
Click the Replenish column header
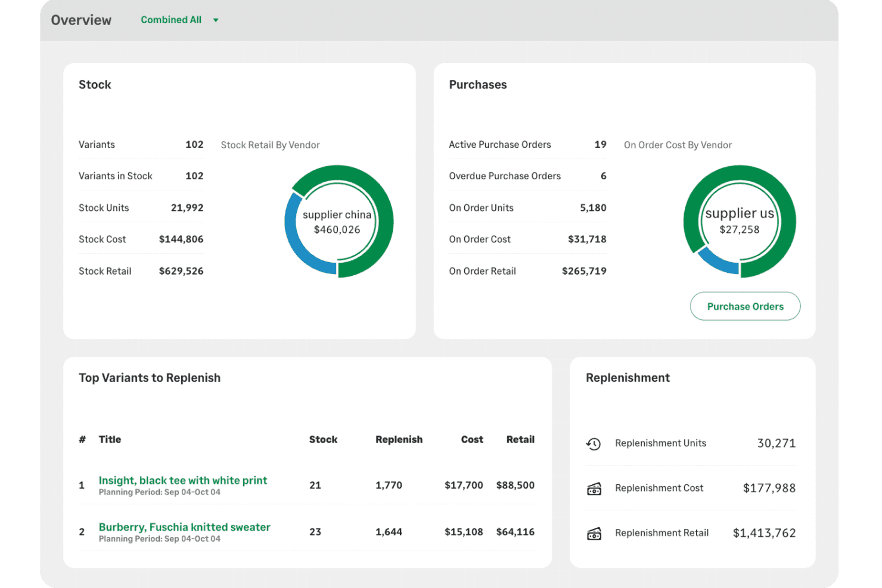pos(399,440)
